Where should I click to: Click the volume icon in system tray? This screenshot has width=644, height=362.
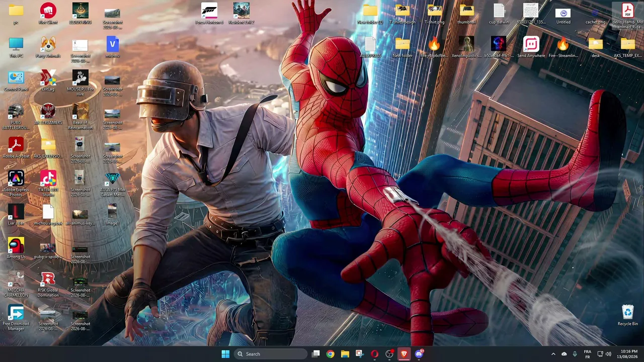point(608,354)
